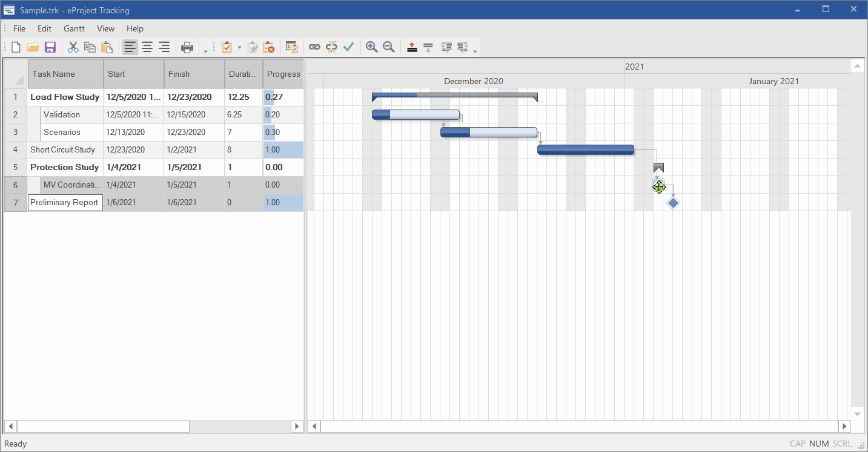
Task: Click the Unlink Tasks icon
Action: click(x=331, y=47)
